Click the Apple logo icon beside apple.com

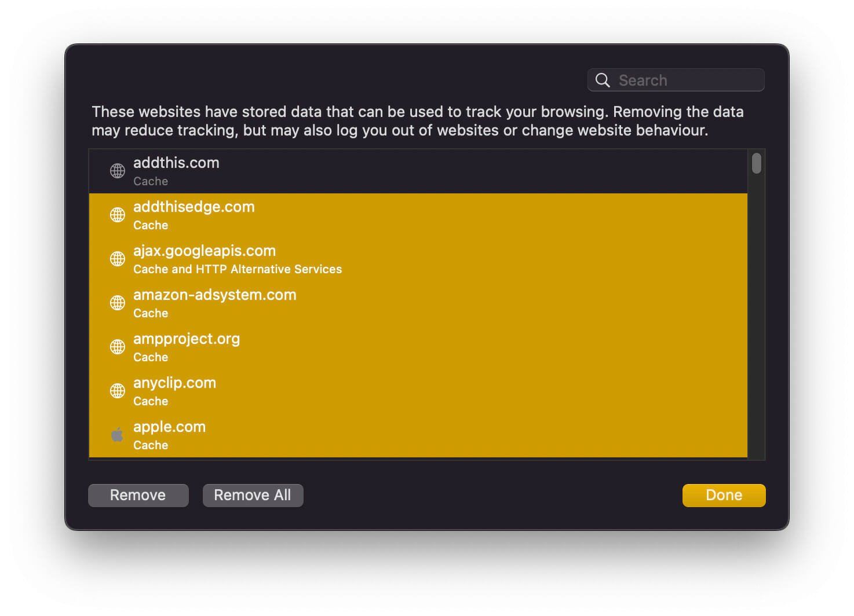tap(118, 434)
